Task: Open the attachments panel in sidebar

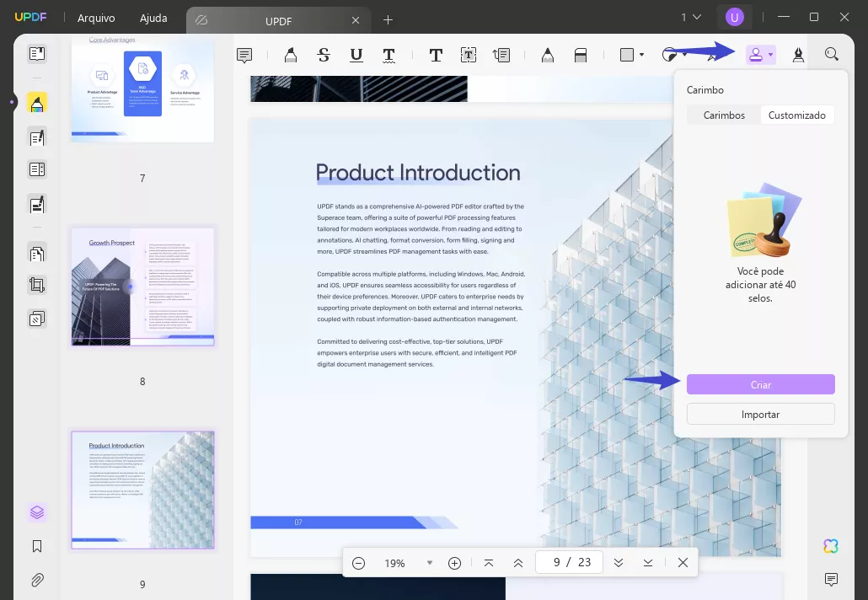Action: (35, 580)
